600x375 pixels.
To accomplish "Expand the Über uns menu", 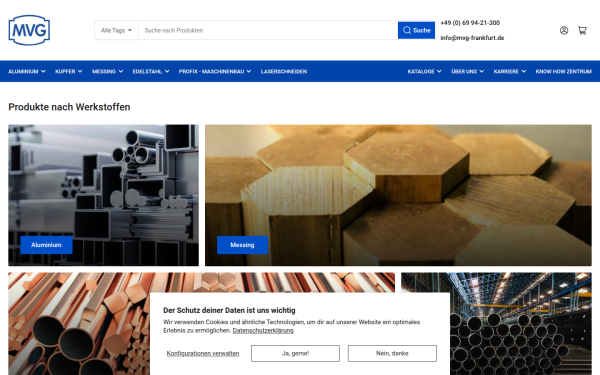I will [x=467, y=71].
